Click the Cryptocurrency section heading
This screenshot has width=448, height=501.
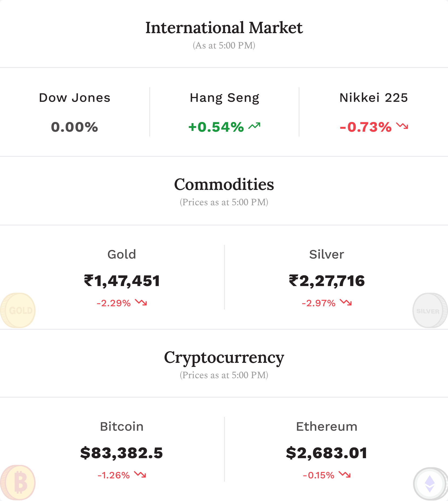(x=224, y=358)
